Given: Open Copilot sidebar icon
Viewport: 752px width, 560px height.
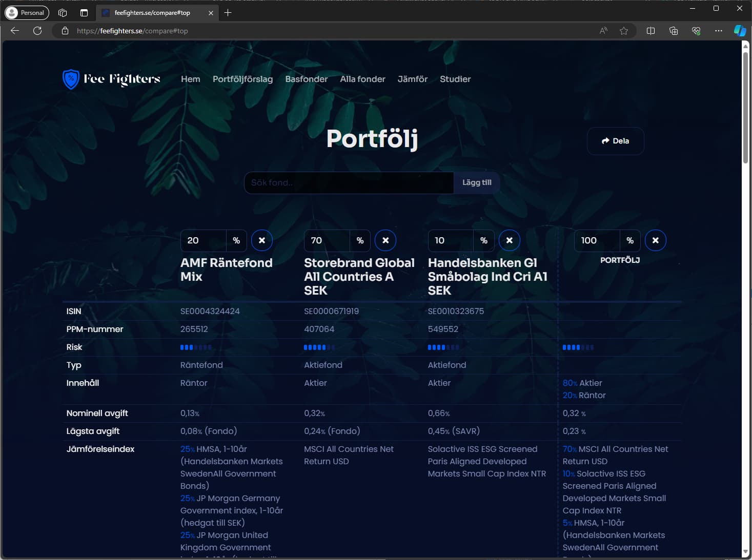Looking at the screenshot, I should tap(739, 31).
